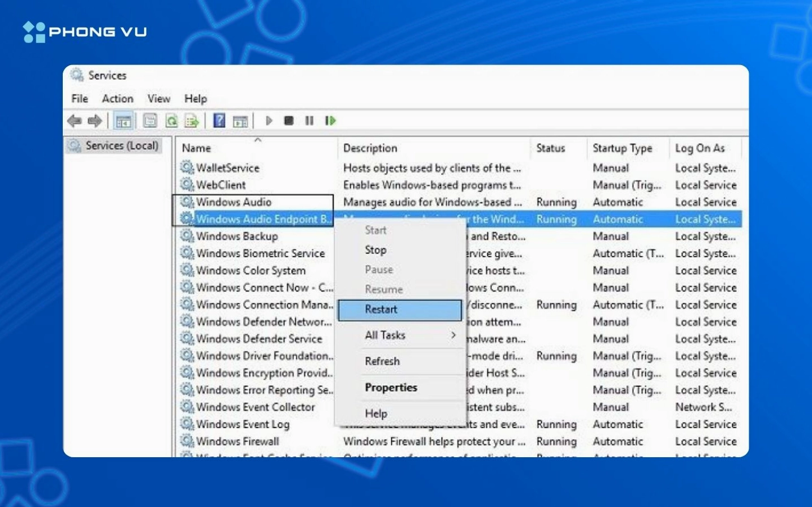The height and width of the screenshot is (507, 812).
Task: Select the Windows Encryption Provider service name
Action: pos(265,373)
